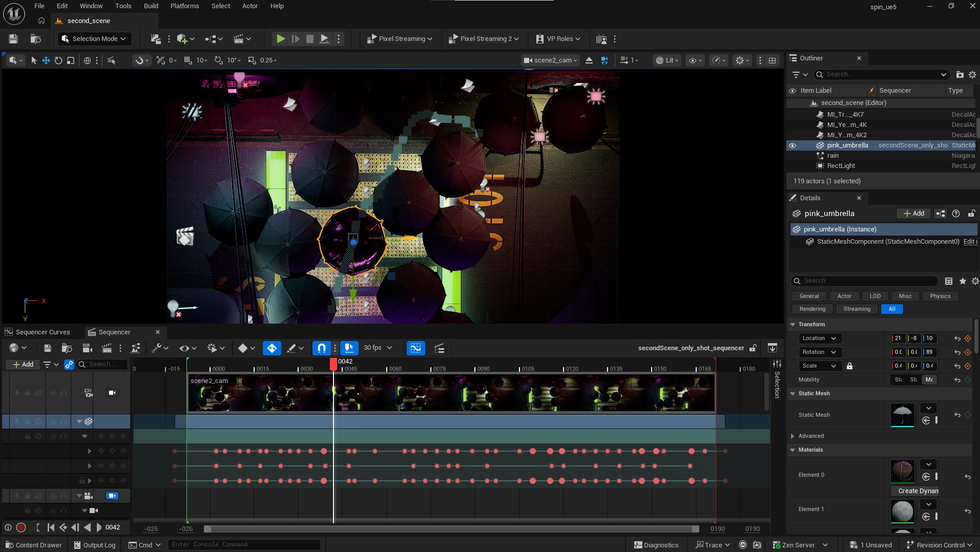Open the Content Drawer
980x552 pixels.
[x=34, y=545]
